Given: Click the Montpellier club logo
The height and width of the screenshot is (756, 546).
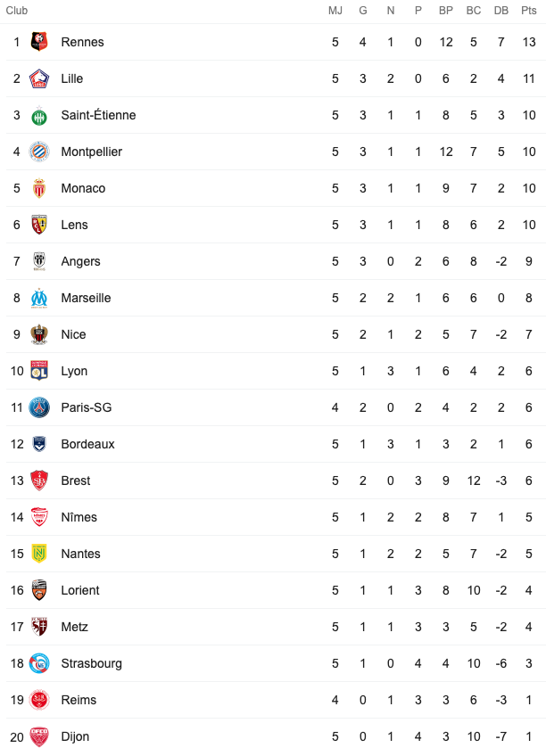Looking at the screenshot, I should 39,152.
